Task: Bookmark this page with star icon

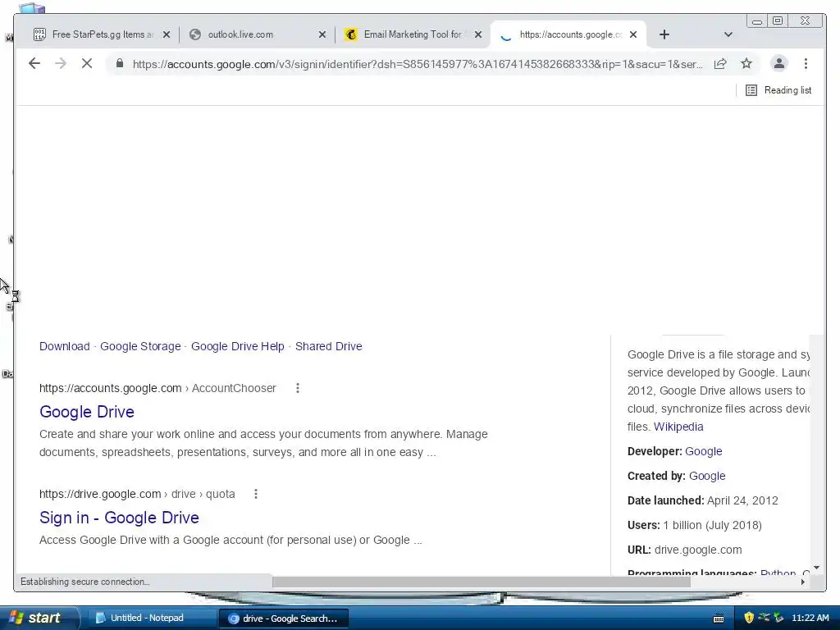Action: 746,64
